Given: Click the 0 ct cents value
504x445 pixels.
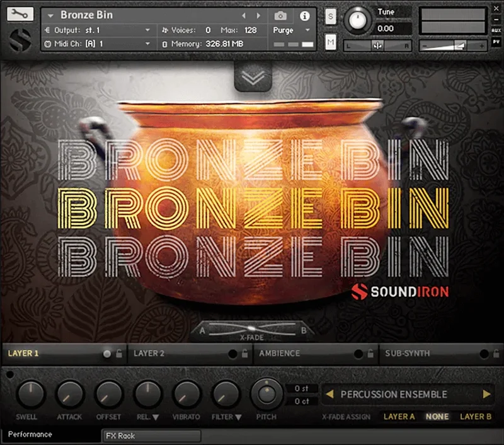Looking at the screenshot, I should coord(302,402).
